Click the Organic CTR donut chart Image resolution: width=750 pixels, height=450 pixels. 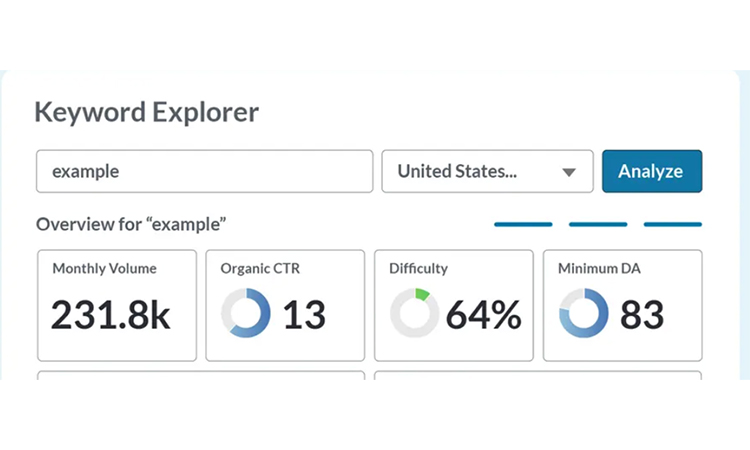click(246, 313)
